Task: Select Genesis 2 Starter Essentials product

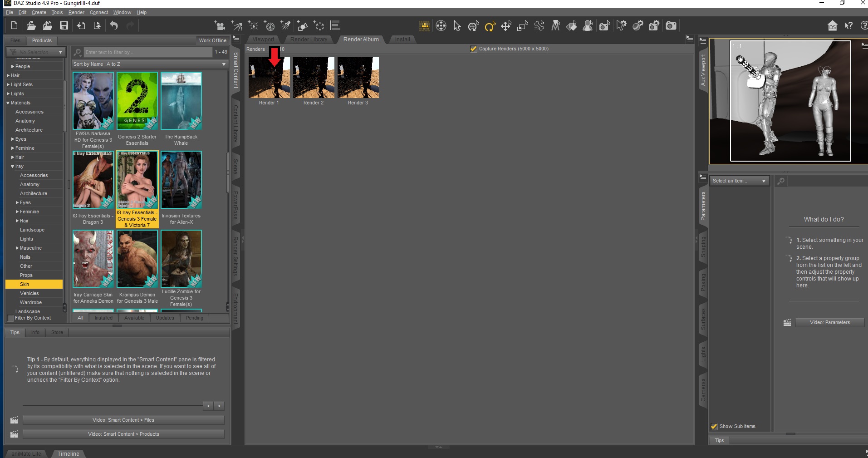Action: click(137, 109)
